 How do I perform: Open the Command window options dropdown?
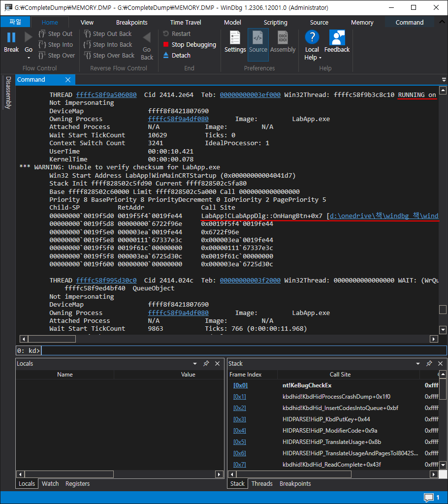point(444,80)
